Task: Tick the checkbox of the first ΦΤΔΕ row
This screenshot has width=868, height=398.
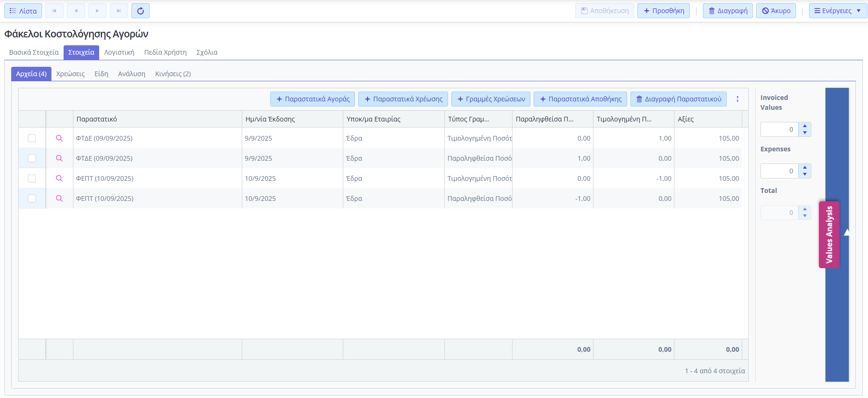Action: coord(32,138)
